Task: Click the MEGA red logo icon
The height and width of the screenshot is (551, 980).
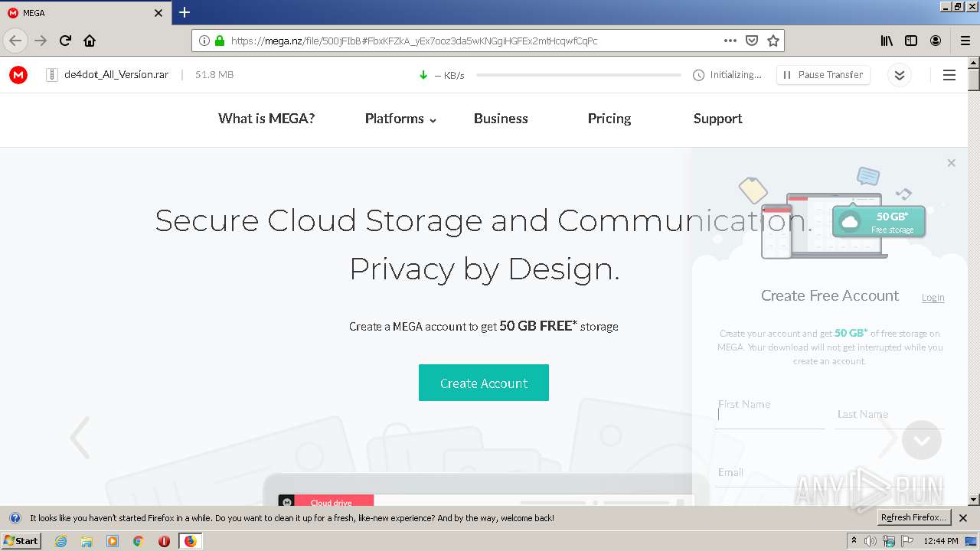Action: (x=18, y=75)
